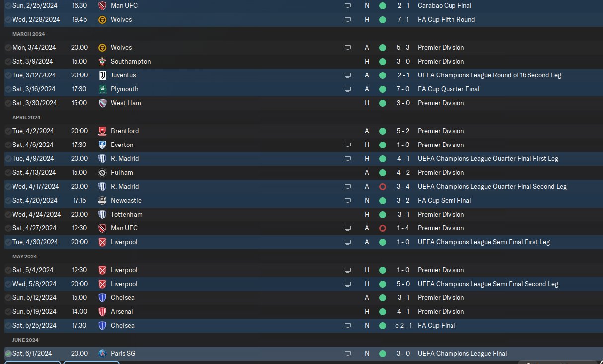Click TV icon on FA Cup Final row

point(348,326)
